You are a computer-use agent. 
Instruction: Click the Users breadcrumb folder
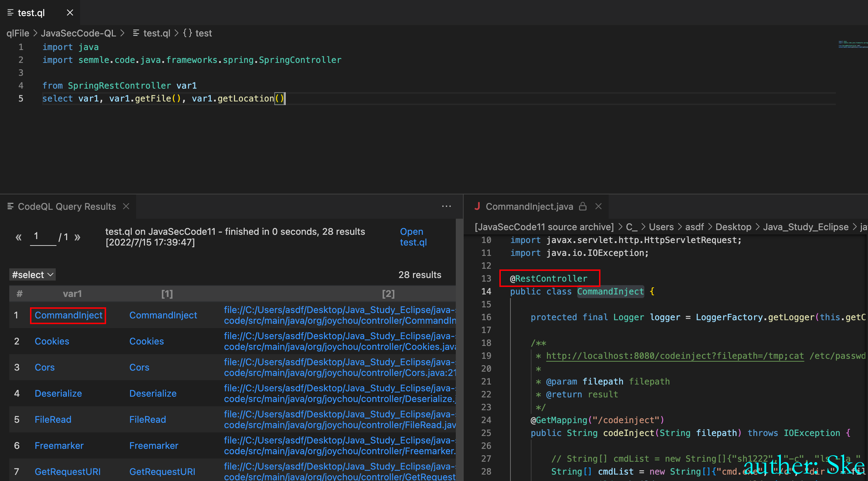(661, 227)
